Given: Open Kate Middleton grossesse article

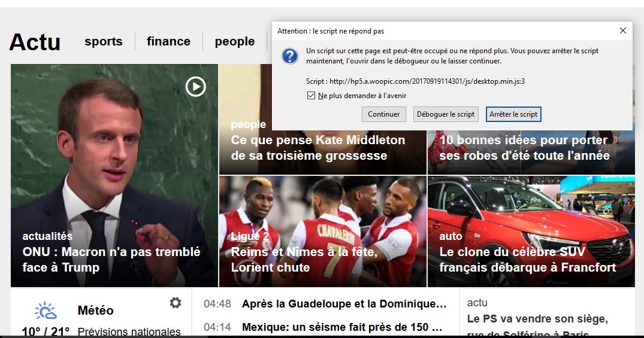Looking at the screenshot, I should coord(318,148).
